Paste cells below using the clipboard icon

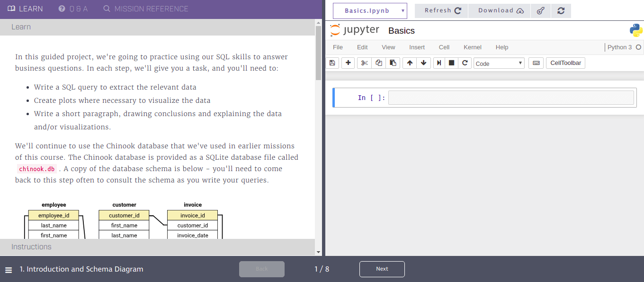(x=393, y=63)
